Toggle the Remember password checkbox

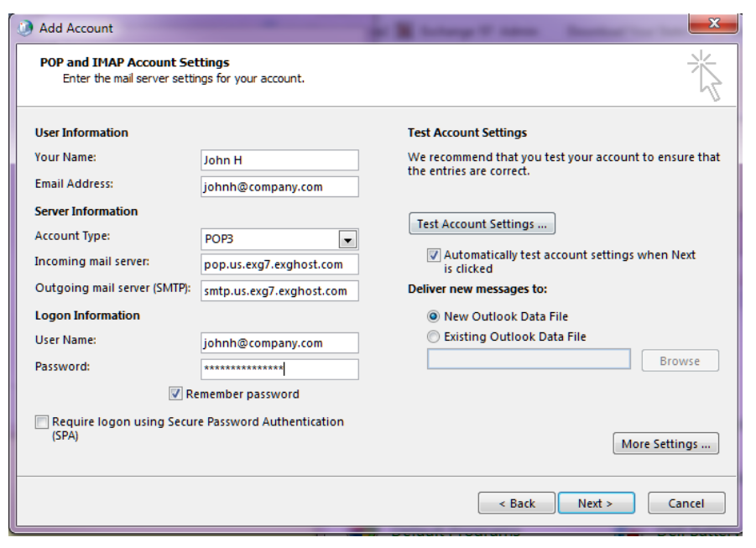[175, 394]
